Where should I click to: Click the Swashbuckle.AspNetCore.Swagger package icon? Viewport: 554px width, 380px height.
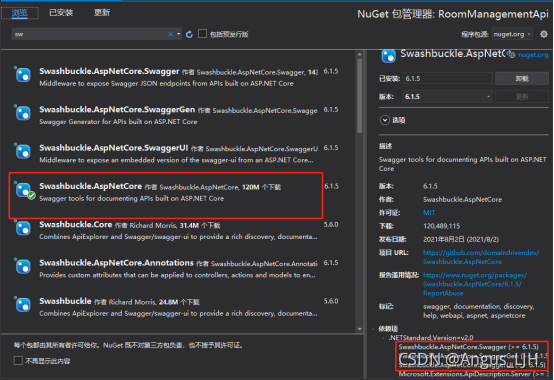(23, 75)
